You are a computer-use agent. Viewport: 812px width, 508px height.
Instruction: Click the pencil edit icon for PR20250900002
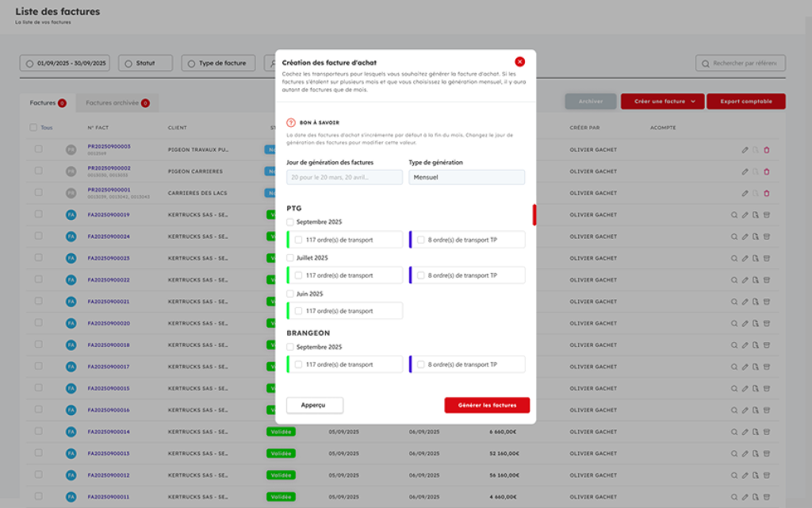pyautogui.click(x=745, y=171)
